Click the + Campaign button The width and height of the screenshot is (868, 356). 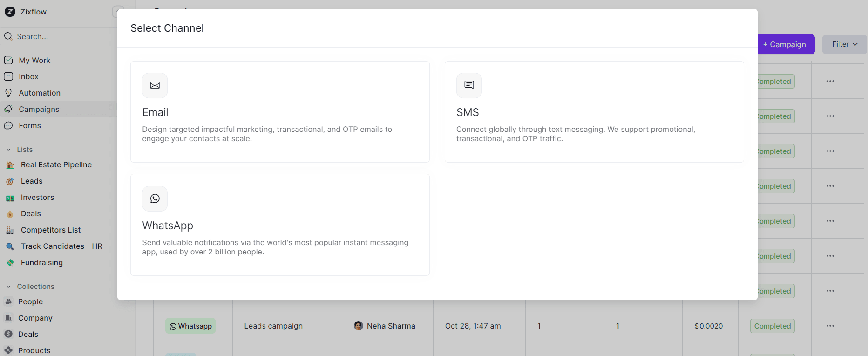tap(786, 44)
